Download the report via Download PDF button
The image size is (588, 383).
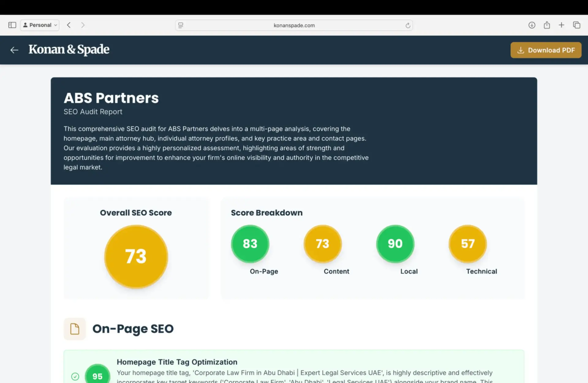(x=546, y=50)
